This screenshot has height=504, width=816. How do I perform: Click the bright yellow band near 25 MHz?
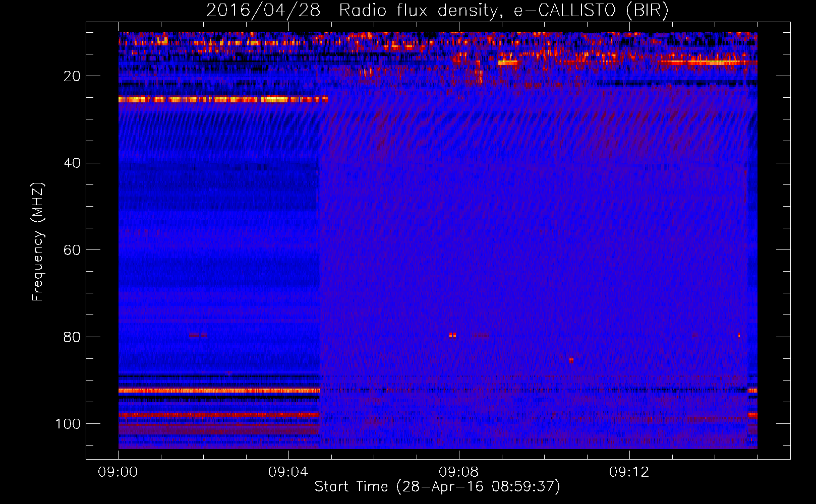223,100
